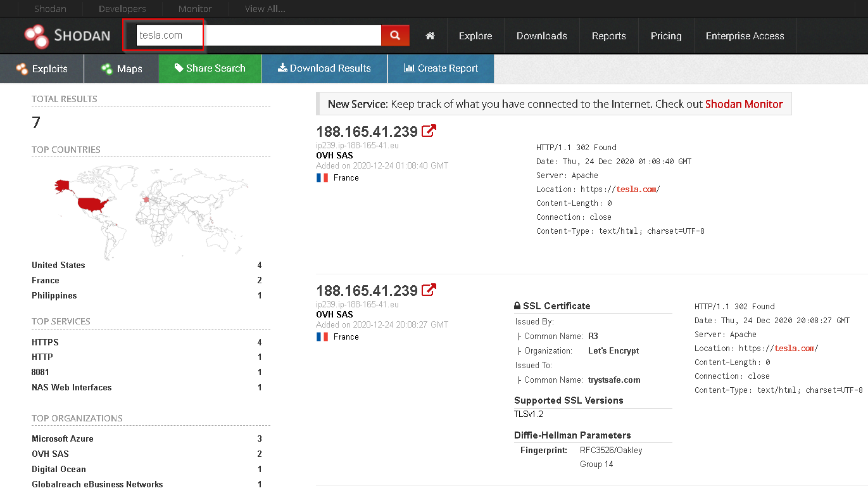The height and width of the screenshot is (493, 868).
Task: Click the Share Search tag icon
Action: pyautogui.click(x=178, y=68)
